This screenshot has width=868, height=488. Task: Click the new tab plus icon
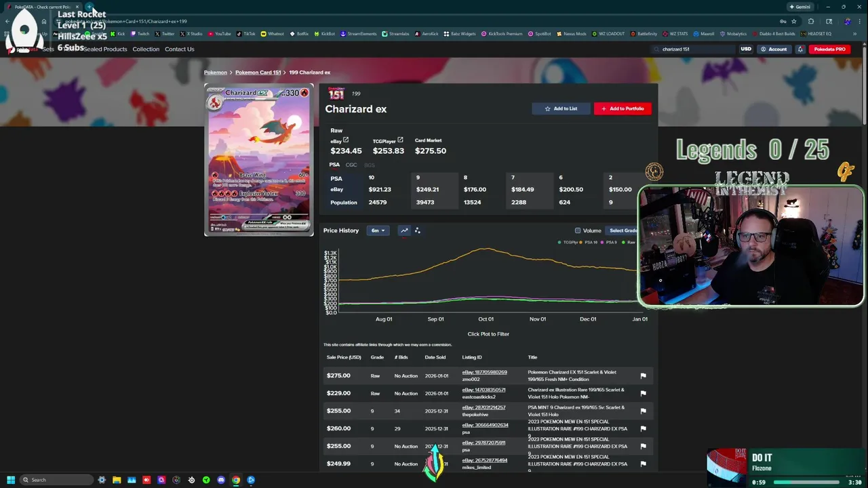coord(89,7)
